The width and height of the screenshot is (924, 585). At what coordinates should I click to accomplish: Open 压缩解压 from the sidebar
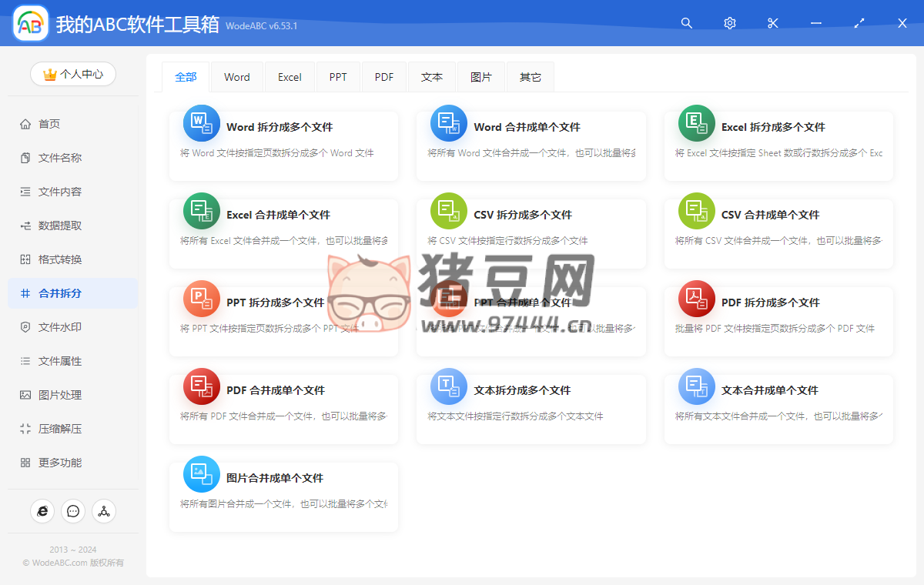pos(60,429)
